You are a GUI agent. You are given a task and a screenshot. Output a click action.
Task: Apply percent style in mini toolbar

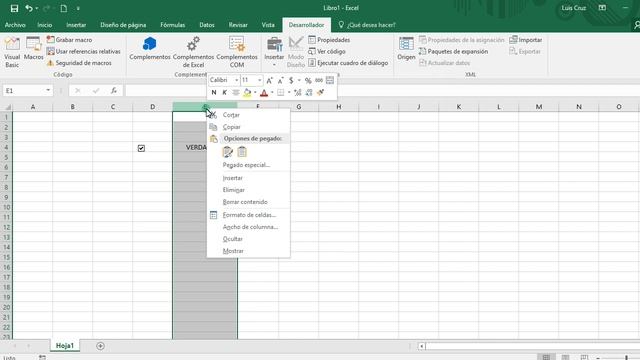[x=308, y=80]
